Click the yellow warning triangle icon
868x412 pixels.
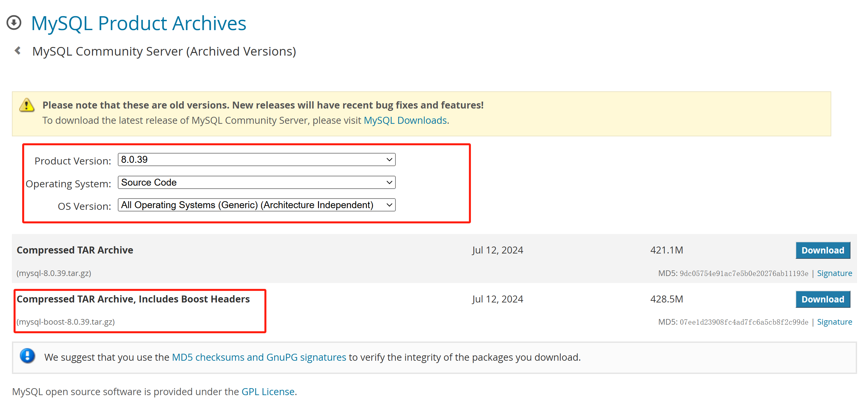(x=26, y=105)
